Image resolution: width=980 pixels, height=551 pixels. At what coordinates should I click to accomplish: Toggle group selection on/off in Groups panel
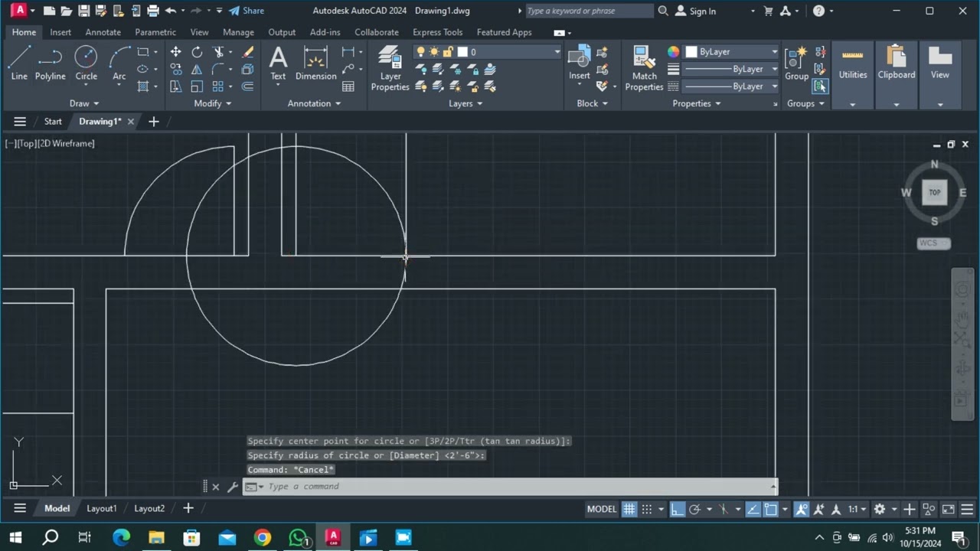click(x=820, y=86)
